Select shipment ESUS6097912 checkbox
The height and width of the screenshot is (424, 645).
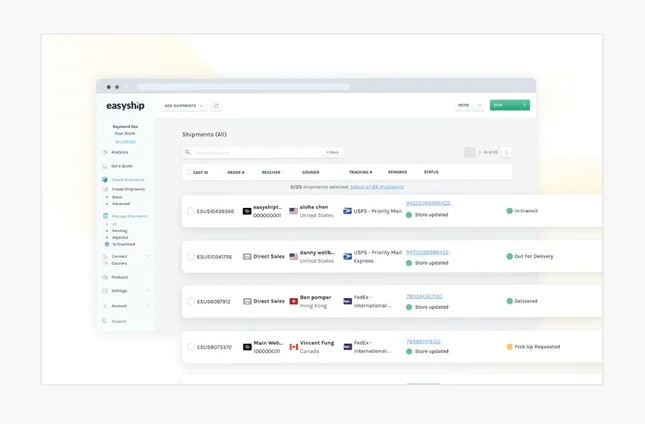coord(190,301)
